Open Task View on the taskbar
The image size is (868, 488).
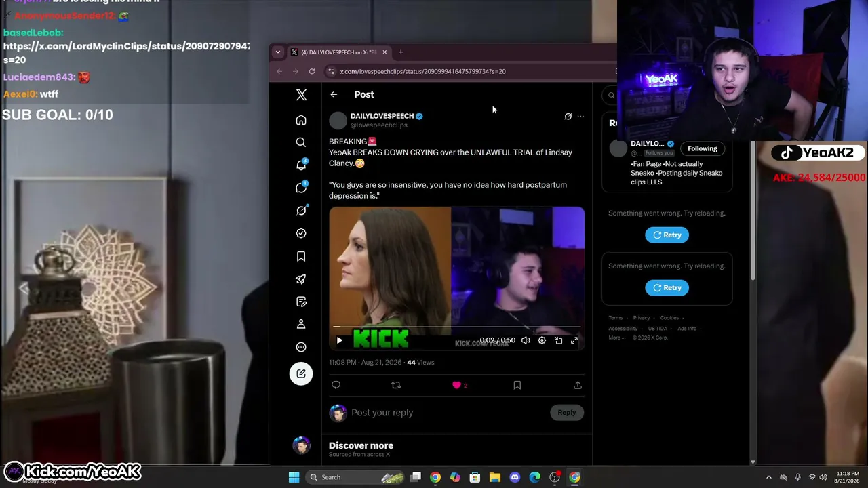tap(416, 477)
